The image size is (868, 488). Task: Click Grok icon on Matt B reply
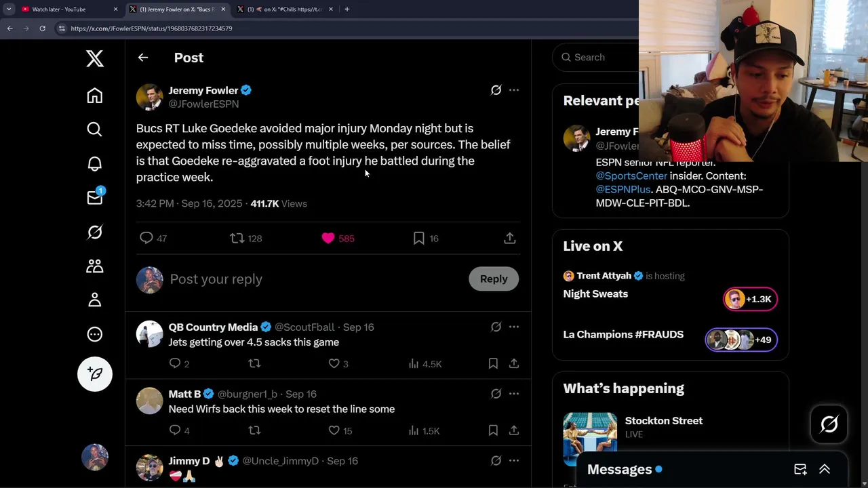click(x=496, y=394)
